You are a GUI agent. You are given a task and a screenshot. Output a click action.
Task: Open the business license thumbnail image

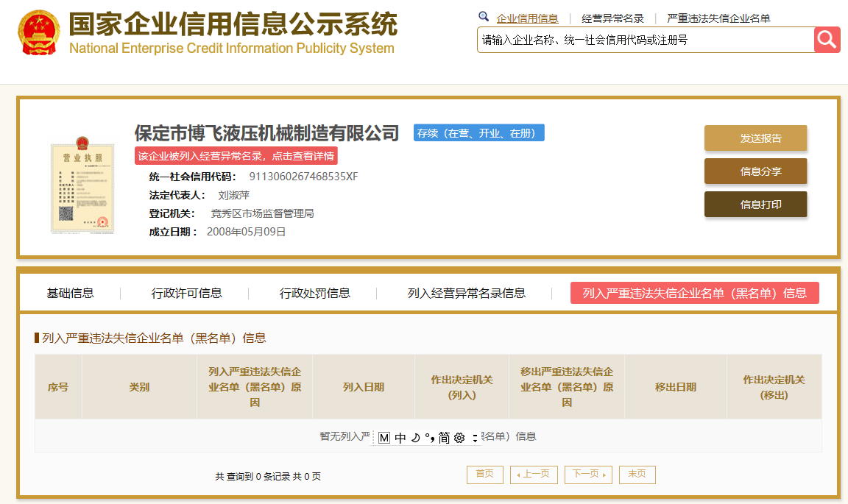pyautogui.click(x=82, y=185)
